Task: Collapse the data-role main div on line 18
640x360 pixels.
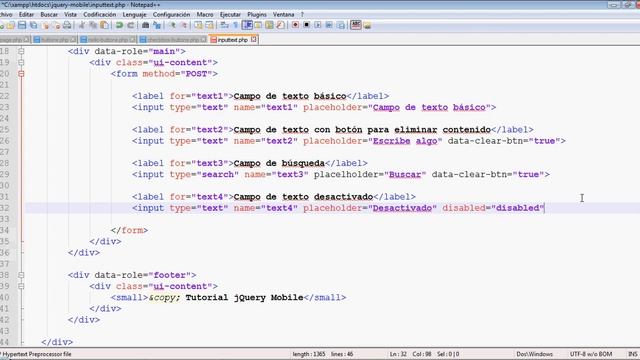Action: tap(21, 51)
